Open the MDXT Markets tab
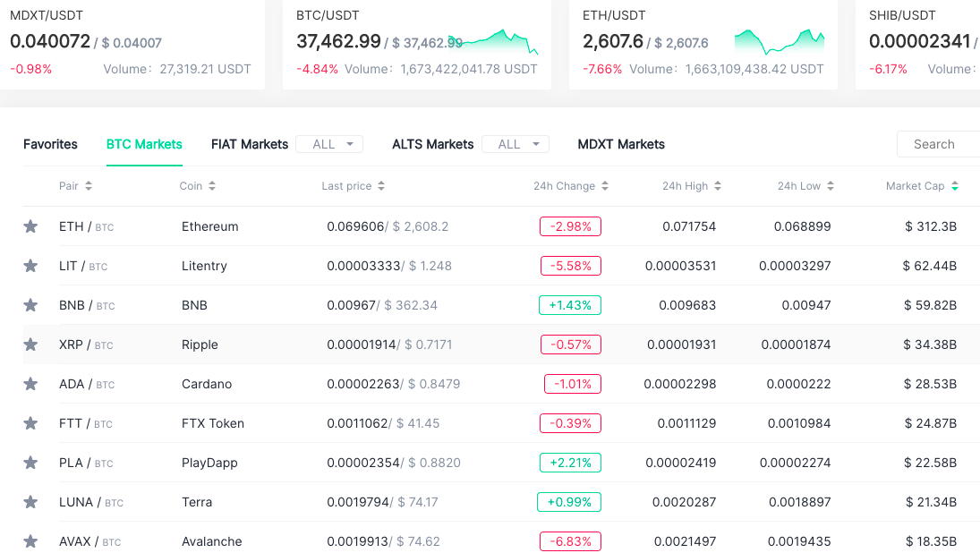 tap(621, 144)
